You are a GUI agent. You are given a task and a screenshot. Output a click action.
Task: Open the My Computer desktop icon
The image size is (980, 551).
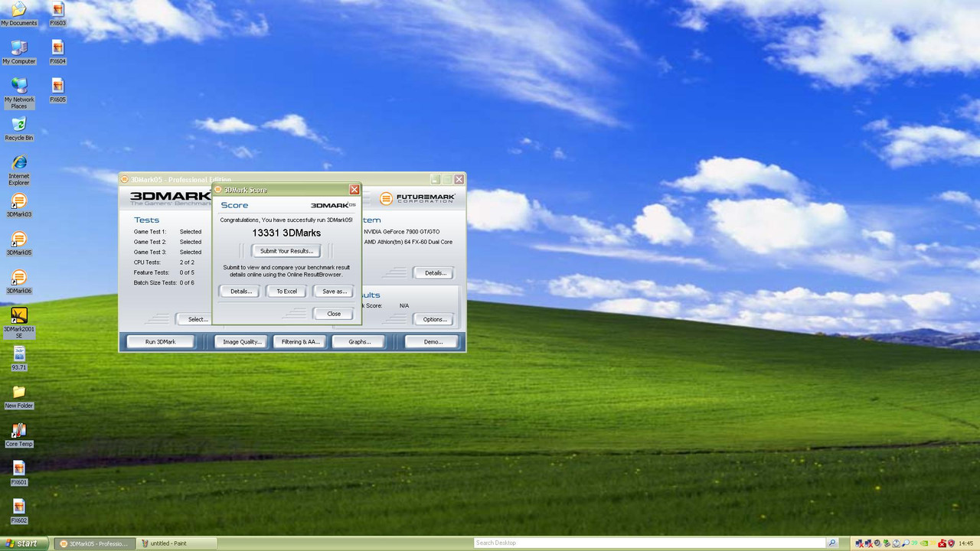[18, 51]
